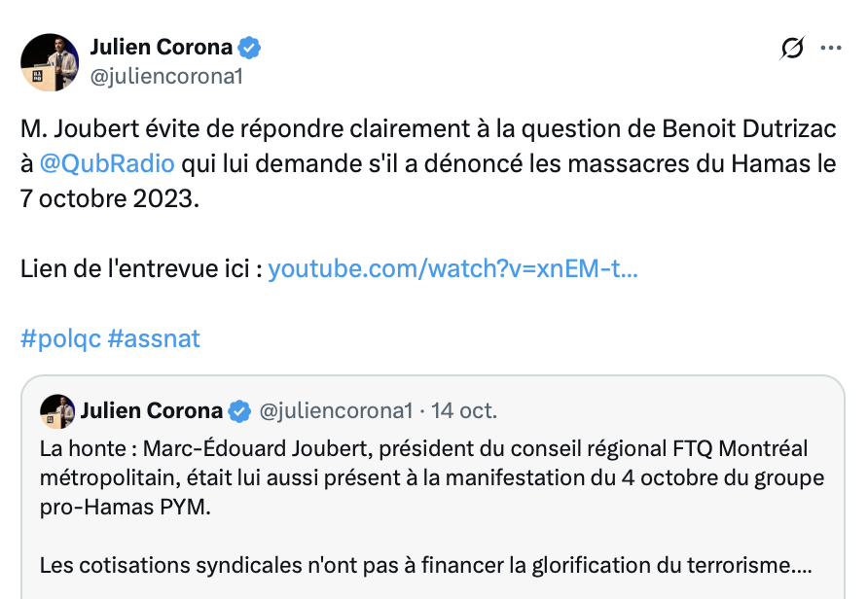Open the #assnat hashtag

(154, 338)
